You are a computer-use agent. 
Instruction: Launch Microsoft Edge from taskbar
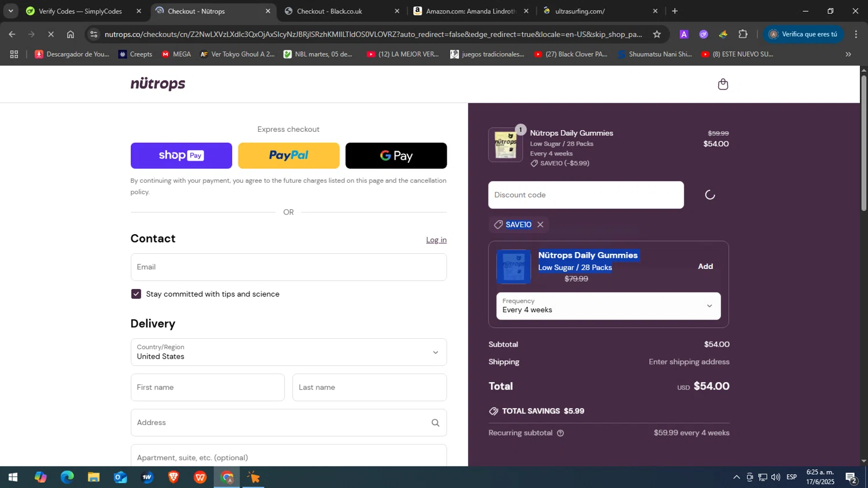pos(67,478)
